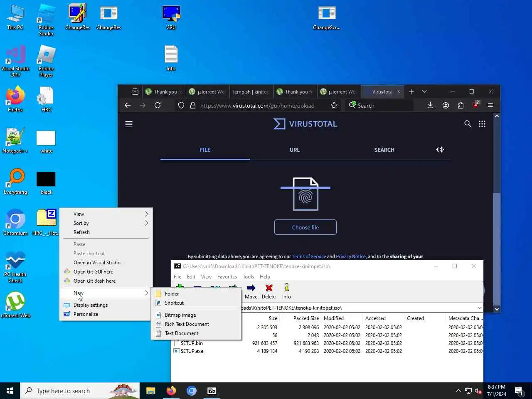The image size is (532, 399).
Task: Select the HRC desktop icon
Action: click(46, 99)
